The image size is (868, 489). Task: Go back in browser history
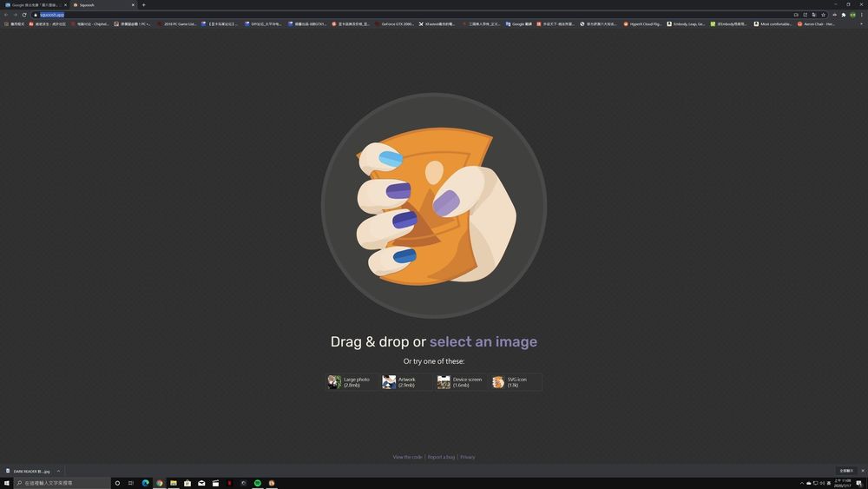point(6,15)
